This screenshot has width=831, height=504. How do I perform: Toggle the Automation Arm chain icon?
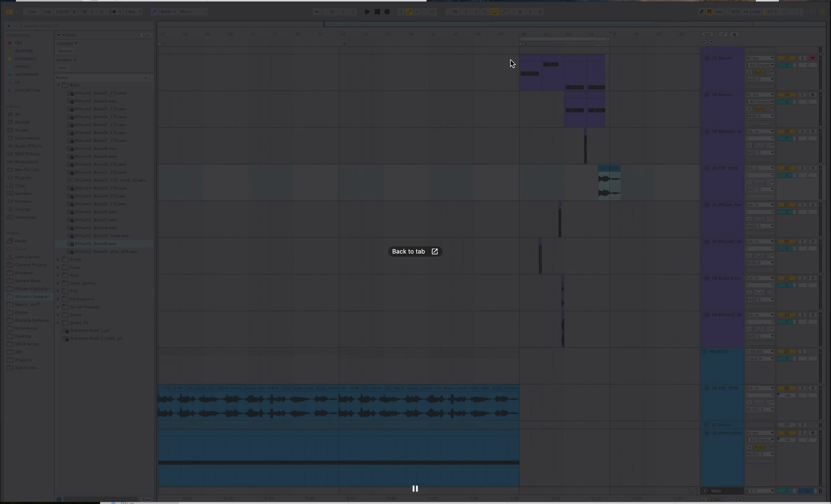click(x=409, y=12)
